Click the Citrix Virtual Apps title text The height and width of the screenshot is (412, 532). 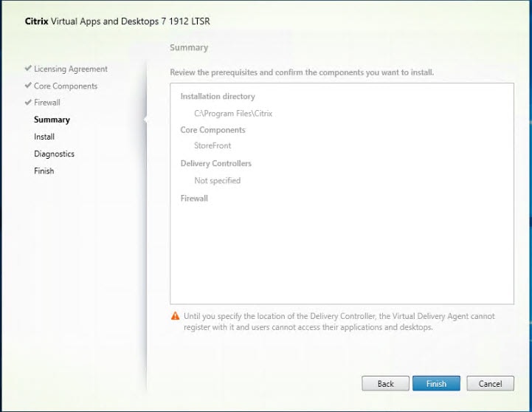point(117,21)
